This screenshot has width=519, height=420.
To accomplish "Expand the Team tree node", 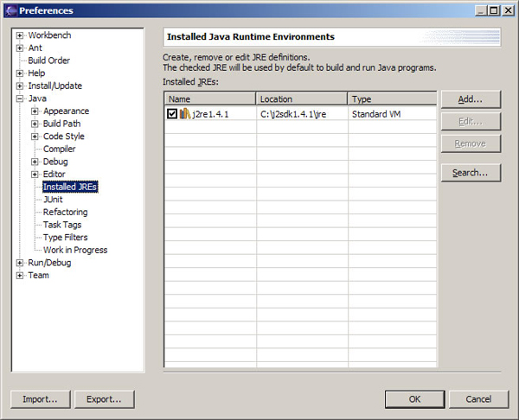I will (x=20, y=275).
